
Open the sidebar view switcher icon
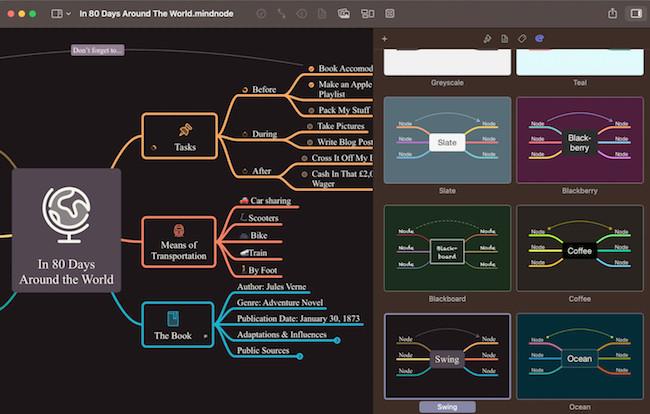(x=57, y=14)
